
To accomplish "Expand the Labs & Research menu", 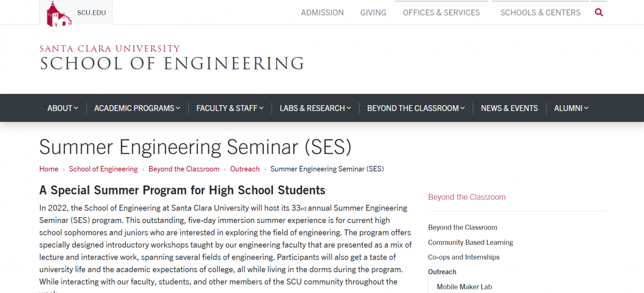I will coord(315,108).
